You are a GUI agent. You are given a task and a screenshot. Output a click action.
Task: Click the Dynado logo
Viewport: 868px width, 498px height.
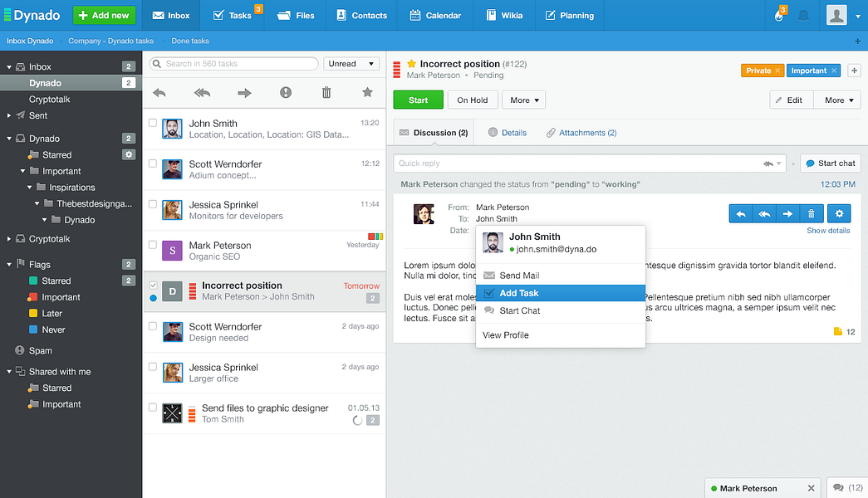32,15
